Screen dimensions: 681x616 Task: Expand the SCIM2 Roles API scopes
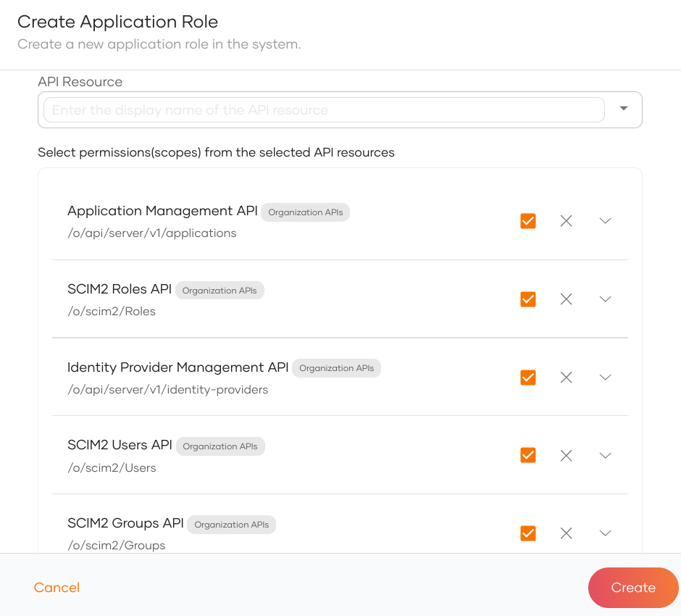[x=605, y=299]
